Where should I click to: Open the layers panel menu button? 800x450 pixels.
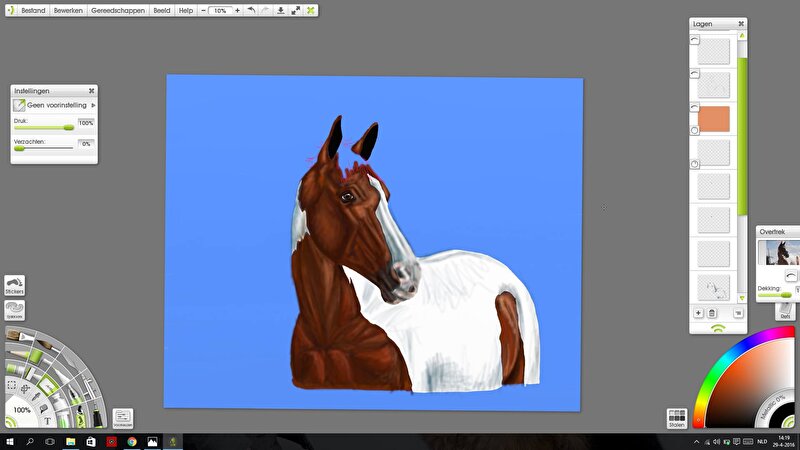coord(738,313)
